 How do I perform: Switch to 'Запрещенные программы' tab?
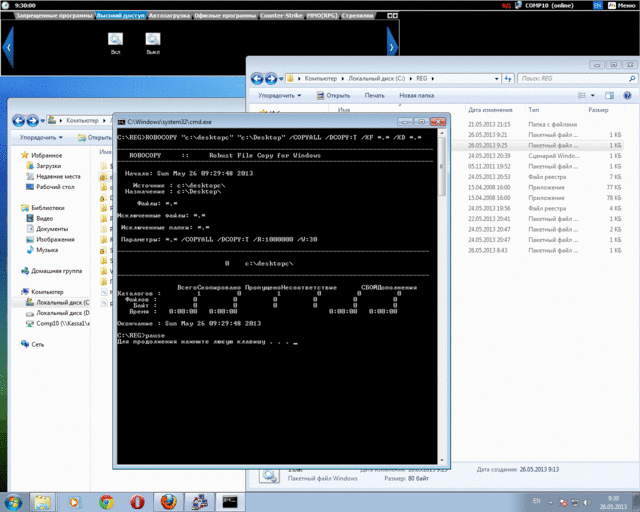pyautogui.click(x=54, y=16)
